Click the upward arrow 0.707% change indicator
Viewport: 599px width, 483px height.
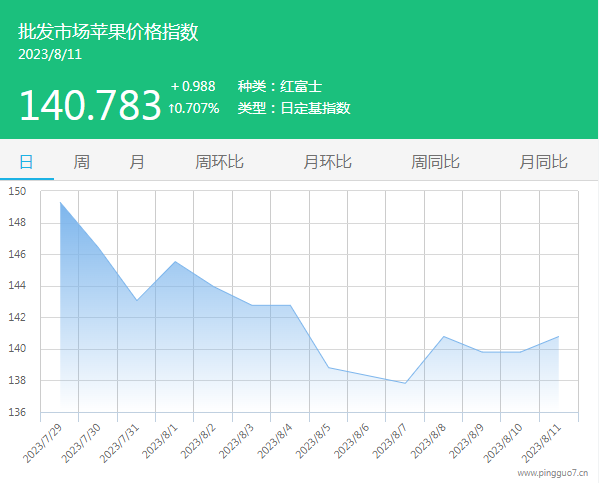[x=194, y=109]
